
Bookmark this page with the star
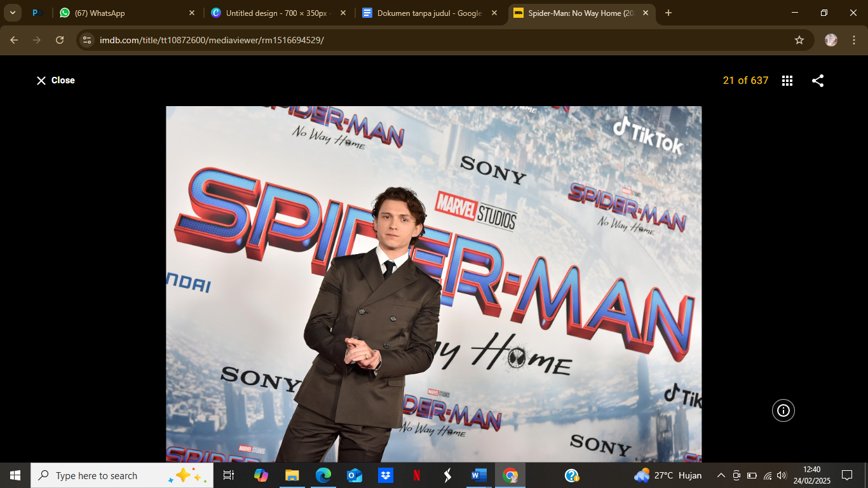tap(799, 40)
